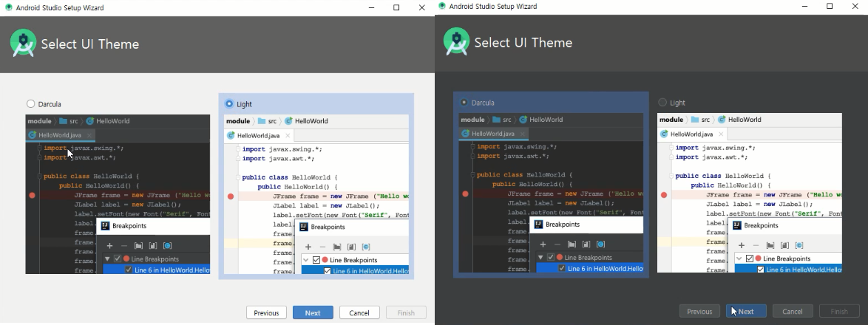Select the Light radio button in the dark window
This screenshot has width=868, height=325.
662,102
